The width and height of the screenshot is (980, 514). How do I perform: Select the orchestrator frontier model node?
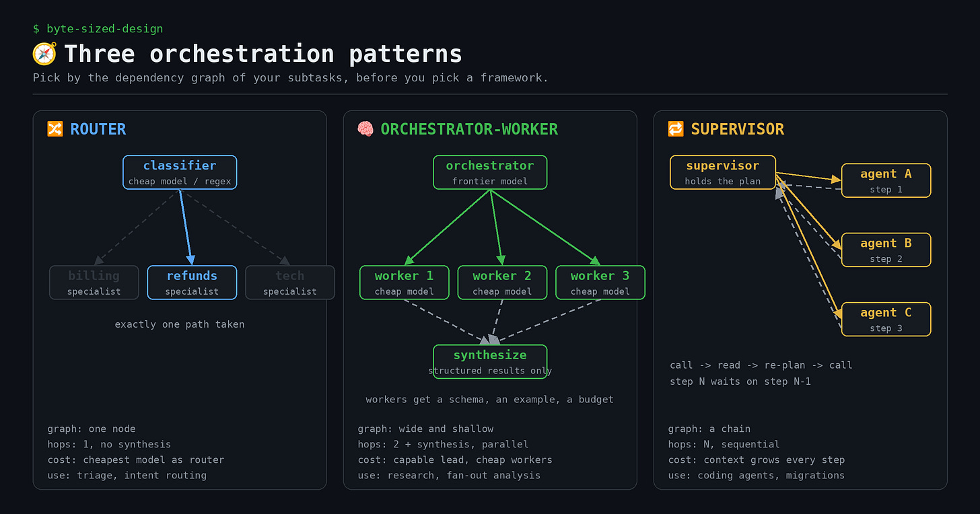click(490, 172)
